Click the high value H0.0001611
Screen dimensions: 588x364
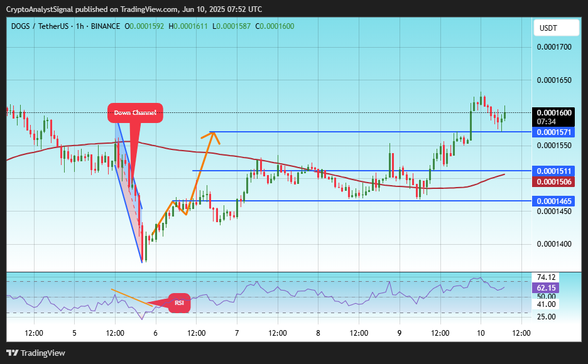pos(188,26)
